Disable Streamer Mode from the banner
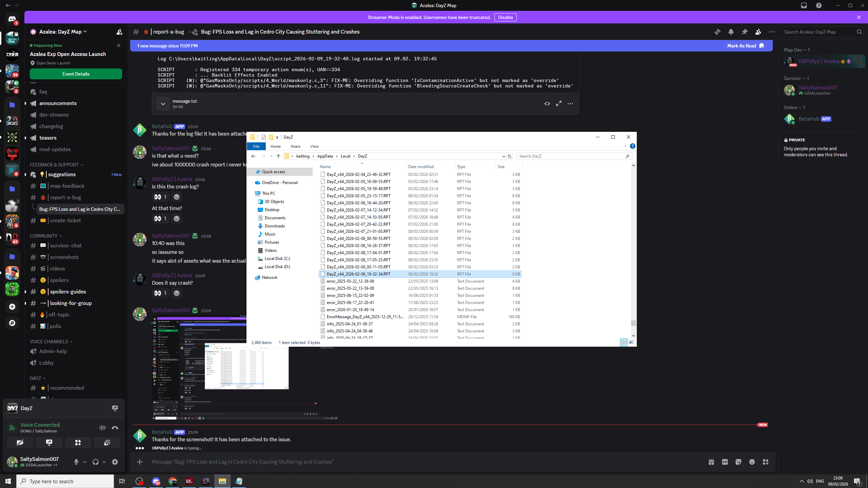The height and width of the screenshot is (488, 868). [505, 17]
